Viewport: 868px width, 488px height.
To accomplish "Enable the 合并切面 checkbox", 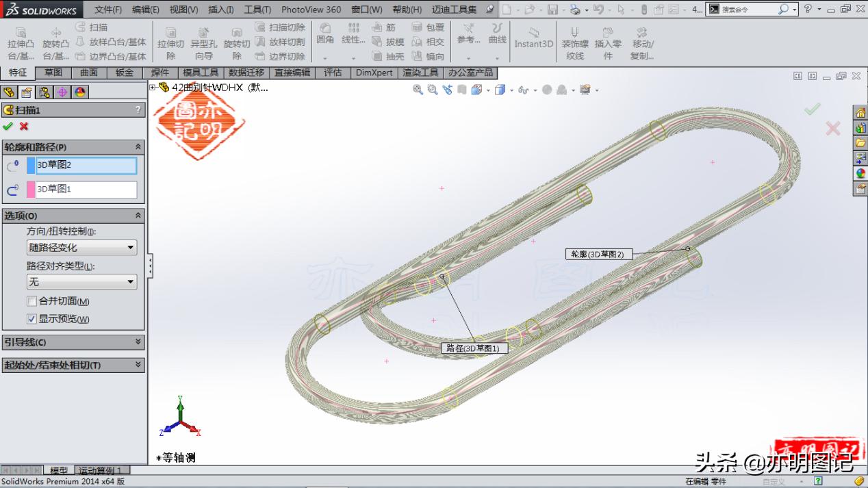I will tap(31, 301).
